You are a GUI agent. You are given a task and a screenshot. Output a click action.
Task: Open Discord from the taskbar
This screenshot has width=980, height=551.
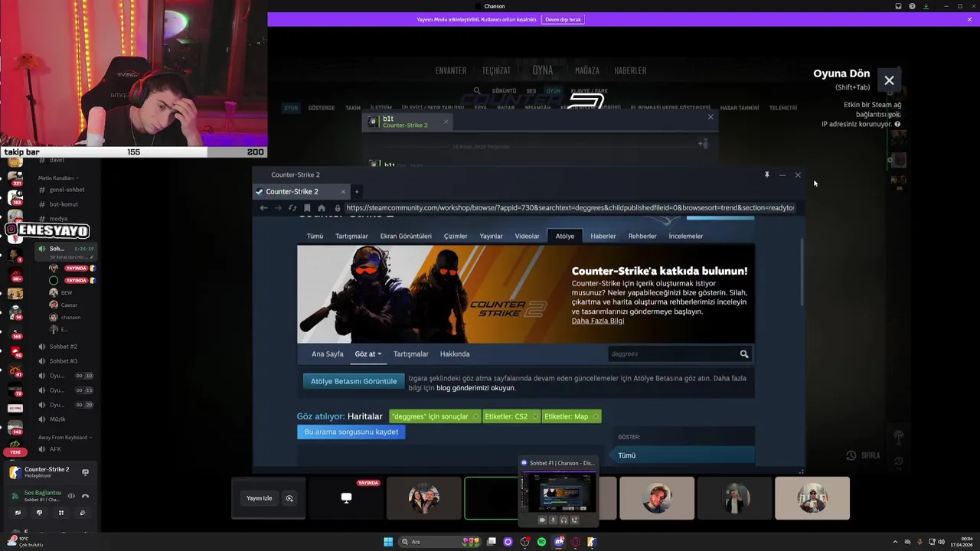[x=558, y=542]
